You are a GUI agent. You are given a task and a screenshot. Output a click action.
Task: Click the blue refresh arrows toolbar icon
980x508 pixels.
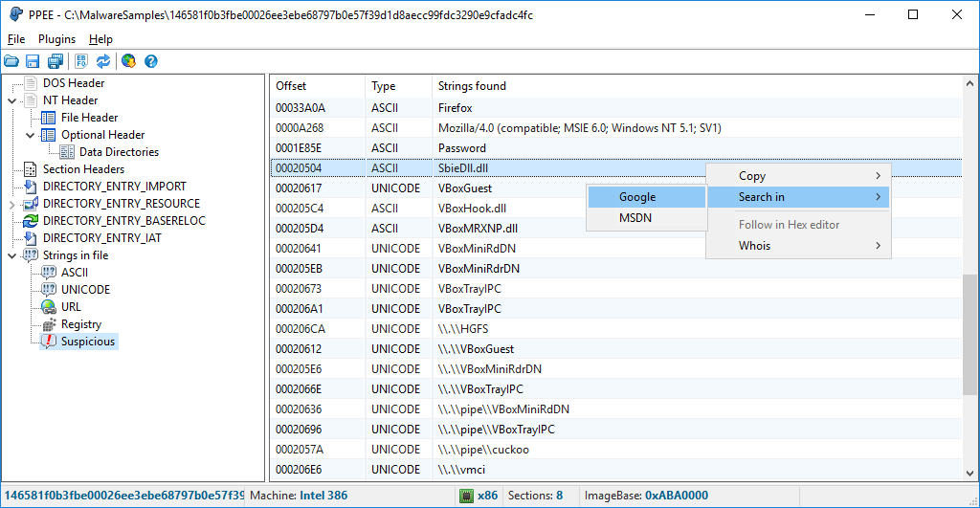click(102, 61)
